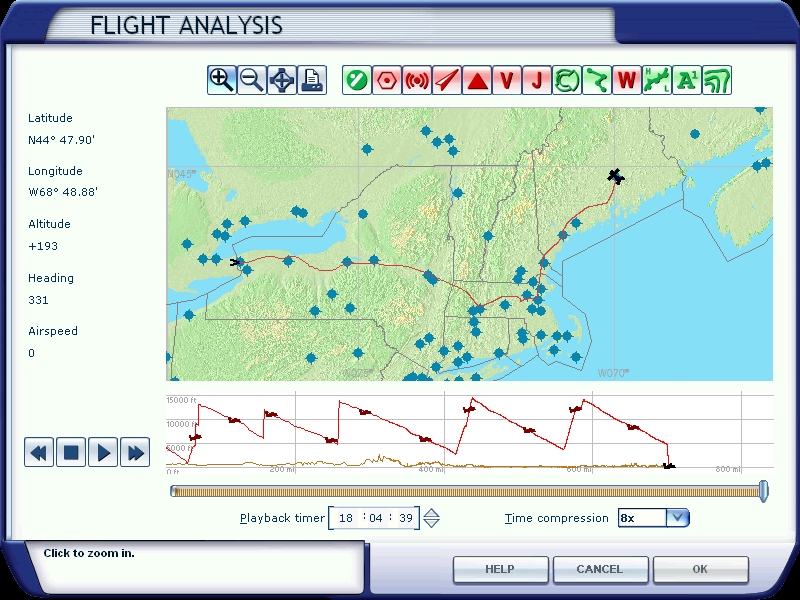Click the 15000 ft label on altitude graph
This screenshot has height=600, width=800.
pos(181,400)
